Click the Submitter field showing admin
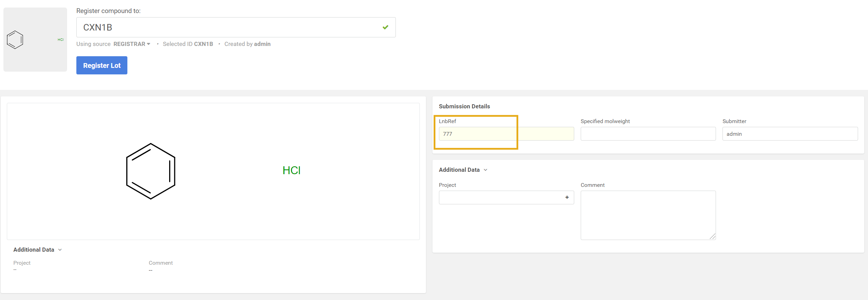 [x=790, y=134]
